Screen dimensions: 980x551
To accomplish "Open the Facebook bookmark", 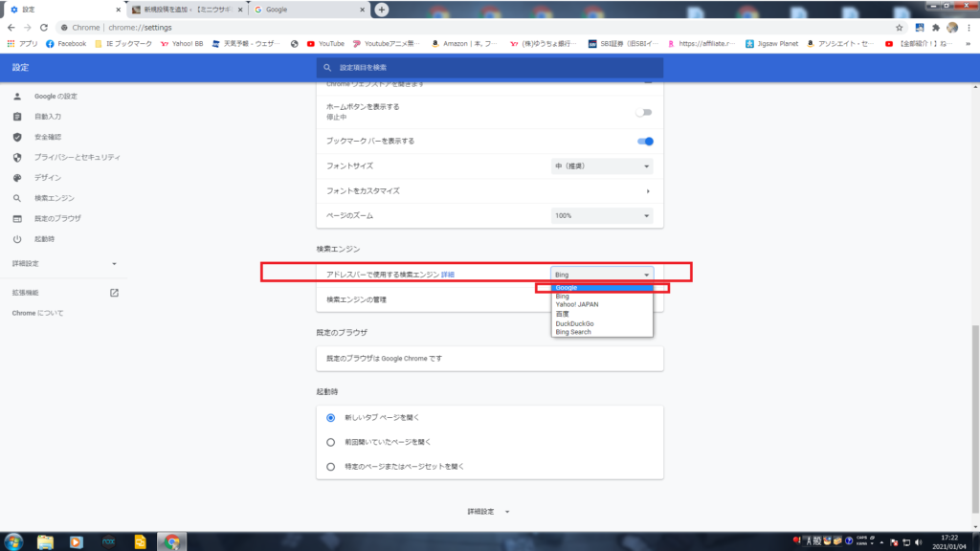I will click(66, 43).
